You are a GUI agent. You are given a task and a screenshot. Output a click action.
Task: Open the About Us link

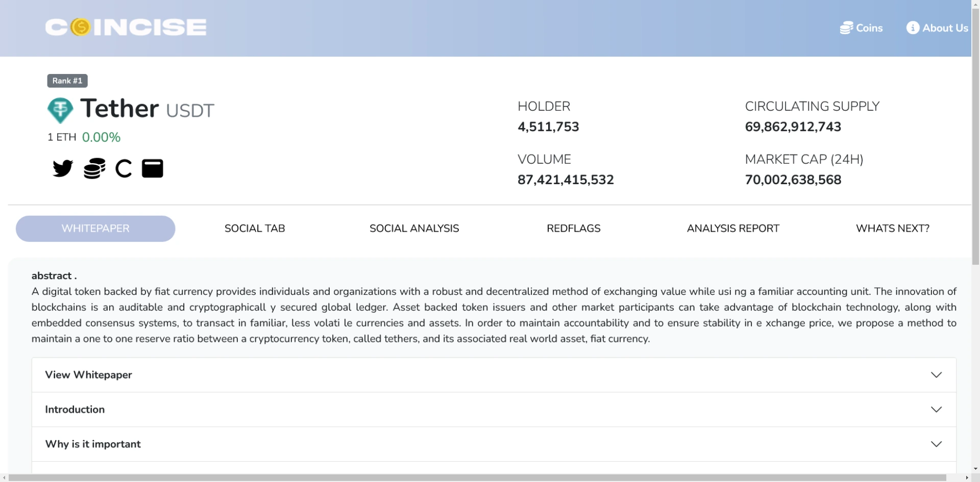937,28
